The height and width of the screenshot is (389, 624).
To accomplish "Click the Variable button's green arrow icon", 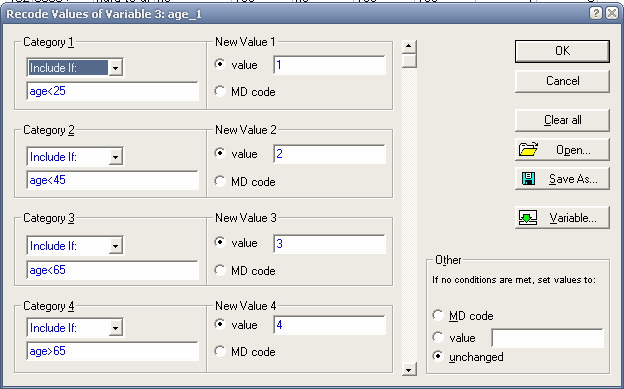I will click(528, 218).
